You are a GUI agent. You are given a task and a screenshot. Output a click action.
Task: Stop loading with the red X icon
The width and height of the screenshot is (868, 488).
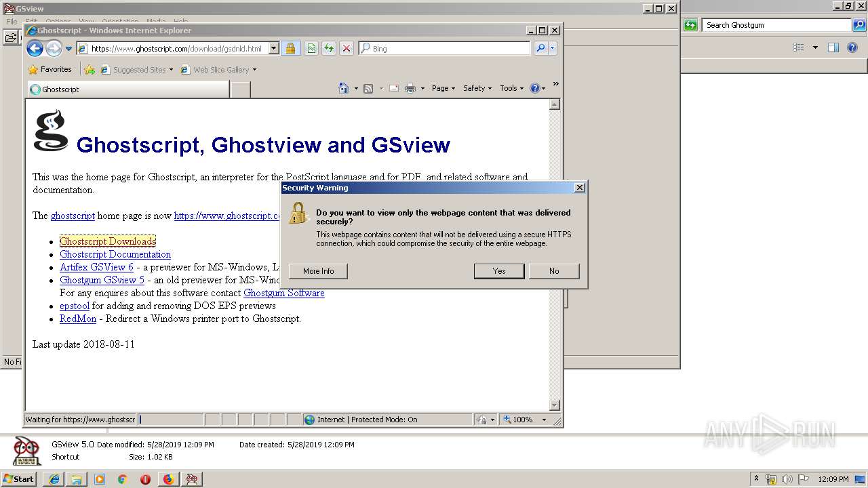pos(347,49)
